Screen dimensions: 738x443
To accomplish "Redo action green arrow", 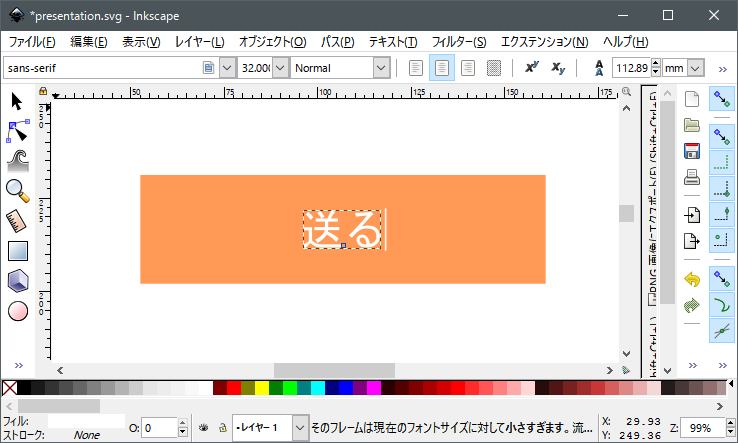I will (x=692, y=306).
